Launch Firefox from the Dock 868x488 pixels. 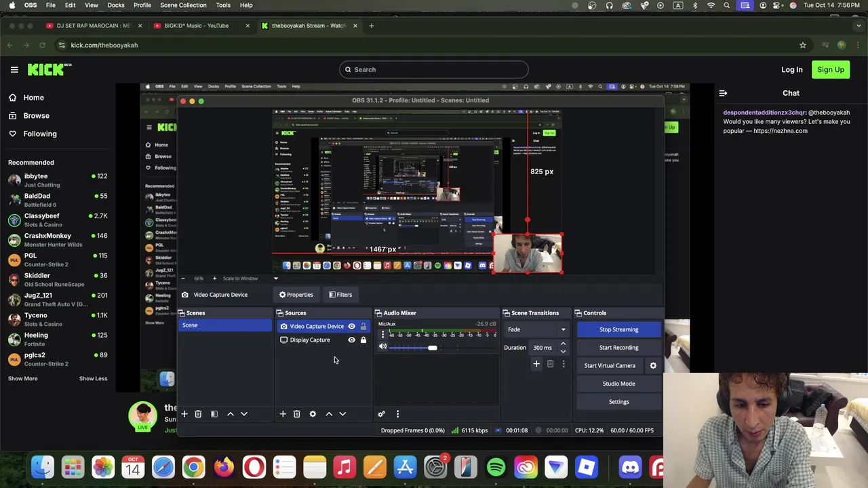(224, 467)
